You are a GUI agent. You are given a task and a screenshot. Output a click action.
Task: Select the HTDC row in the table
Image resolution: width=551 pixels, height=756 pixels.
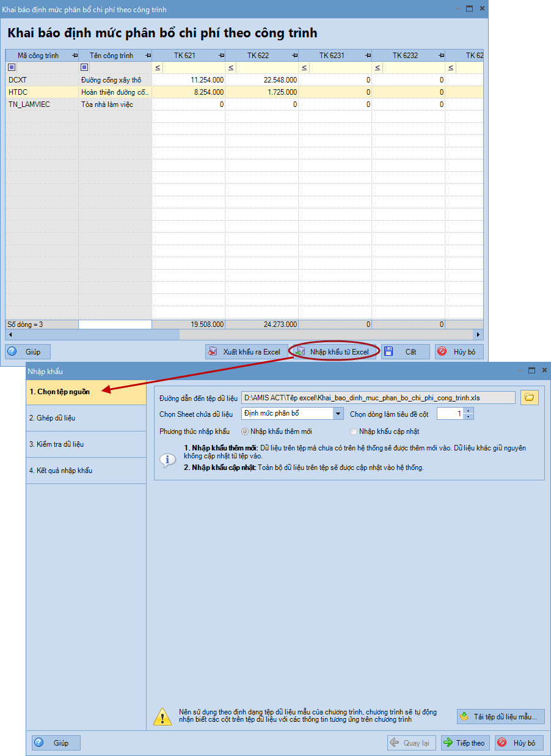[42, 92]
